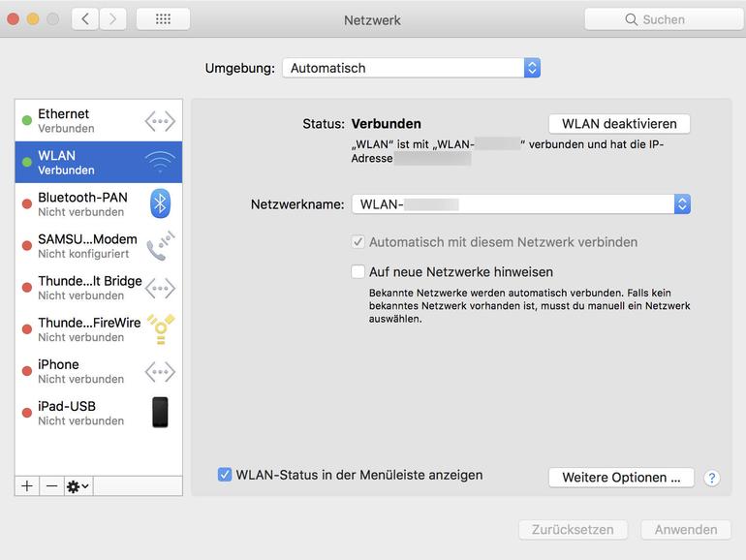
Task: Click the WLAN wifi signal icon
Action: [x=160, y=162]
